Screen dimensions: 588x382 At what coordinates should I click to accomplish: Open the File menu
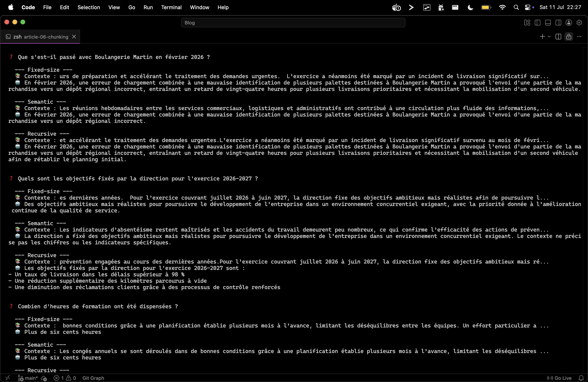(x=47, y=7)
